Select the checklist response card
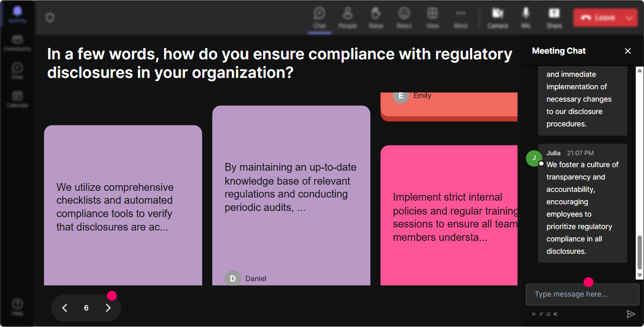Image resolution: width=644 pixels, height=327 pixels. 123,205
